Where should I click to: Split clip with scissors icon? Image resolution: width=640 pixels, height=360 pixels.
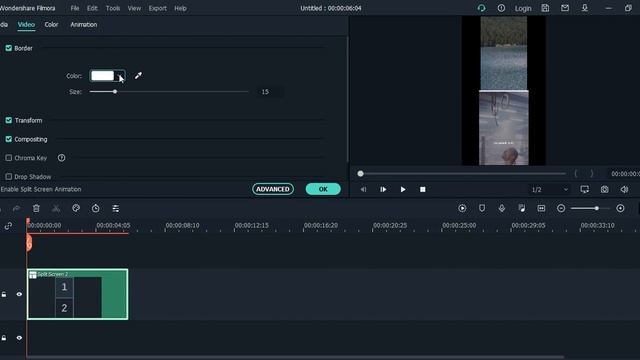pyautogui.click(x=56, y=209)
